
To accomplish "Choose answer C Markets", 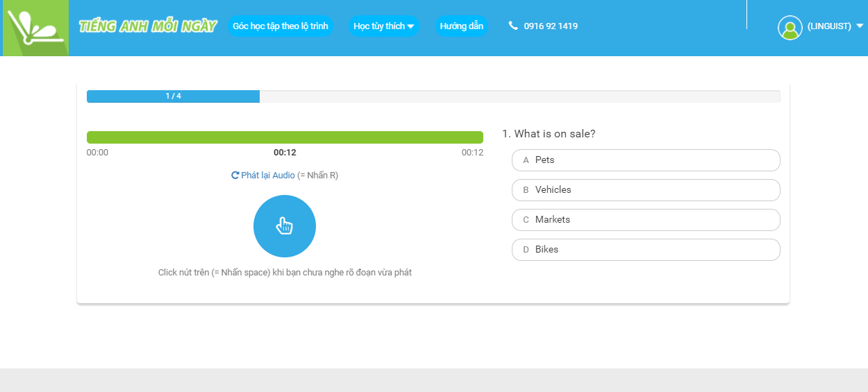I will (645, 220).
